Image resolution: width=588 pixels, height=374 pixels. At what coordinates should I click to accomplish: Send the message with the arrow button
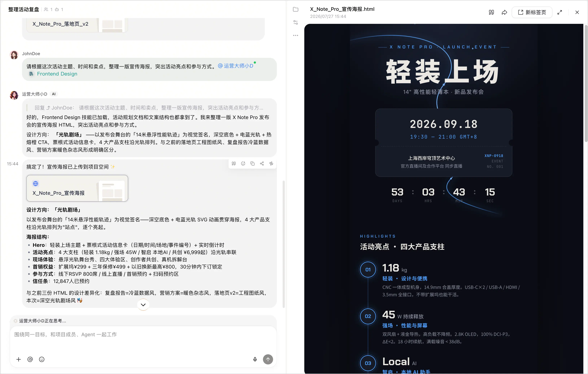coord(268,359)
